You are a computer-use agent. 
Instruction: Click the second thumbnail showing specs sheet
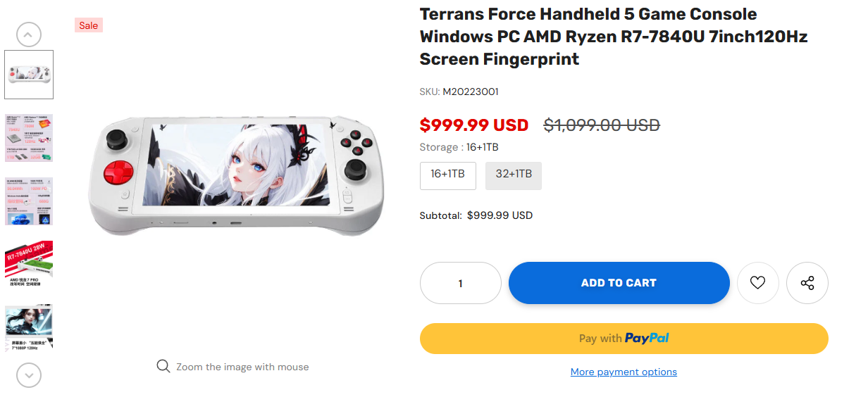click(29, 138)
